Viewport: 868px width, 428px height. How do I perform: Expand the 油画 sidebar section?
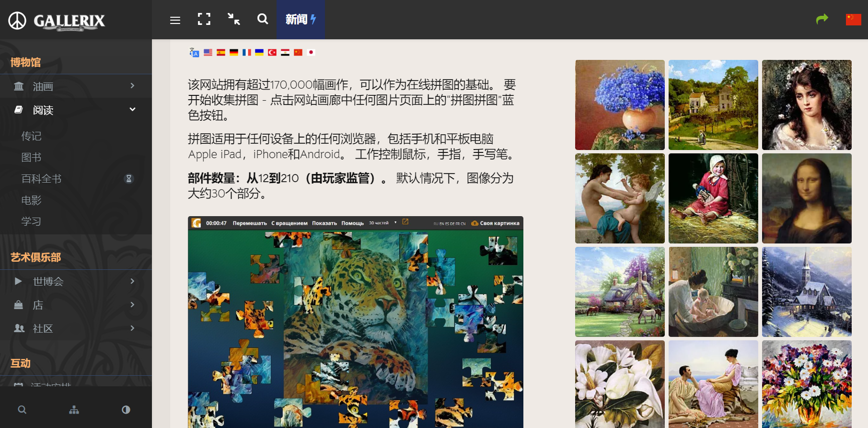pyautogui.click(x=76, y=86)
